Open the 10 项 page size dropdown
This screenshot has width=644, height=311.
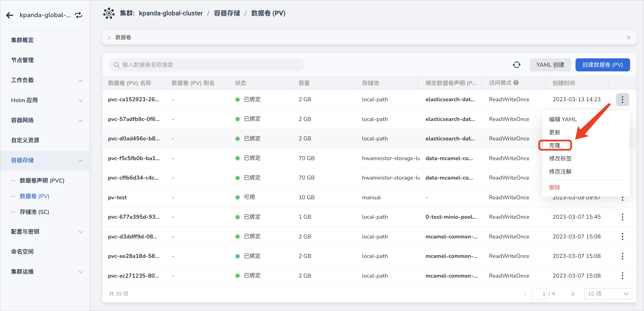[608, 294]
